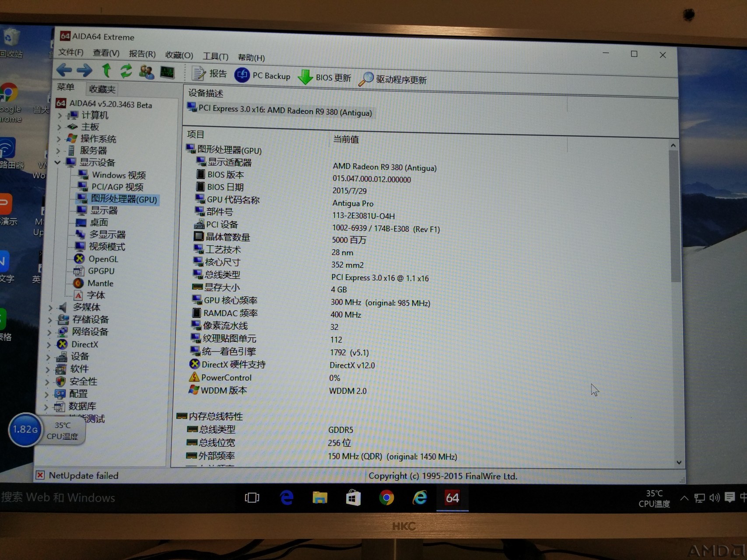Viewport: 747px width, 560px height.
Task: Click the green Up arrow toolbar icon
Action: (x=106, y=70)
